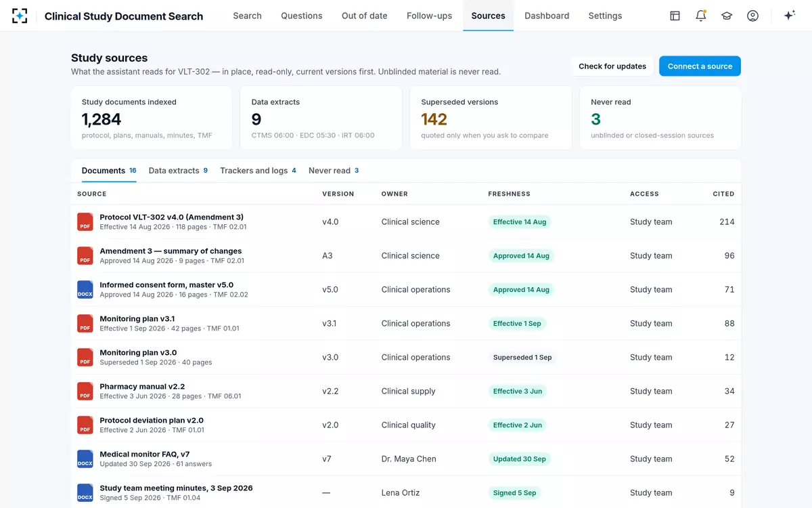Viewport: 812px width, 508px height.
Task: Open the graduation cap learning icon
Action: pos(727,16)
